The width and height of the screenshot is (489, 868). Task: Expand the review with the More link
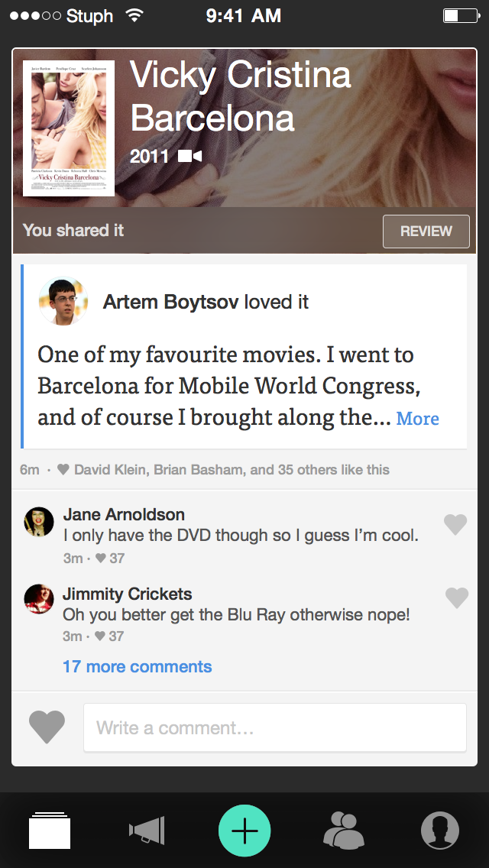[417, 419]
